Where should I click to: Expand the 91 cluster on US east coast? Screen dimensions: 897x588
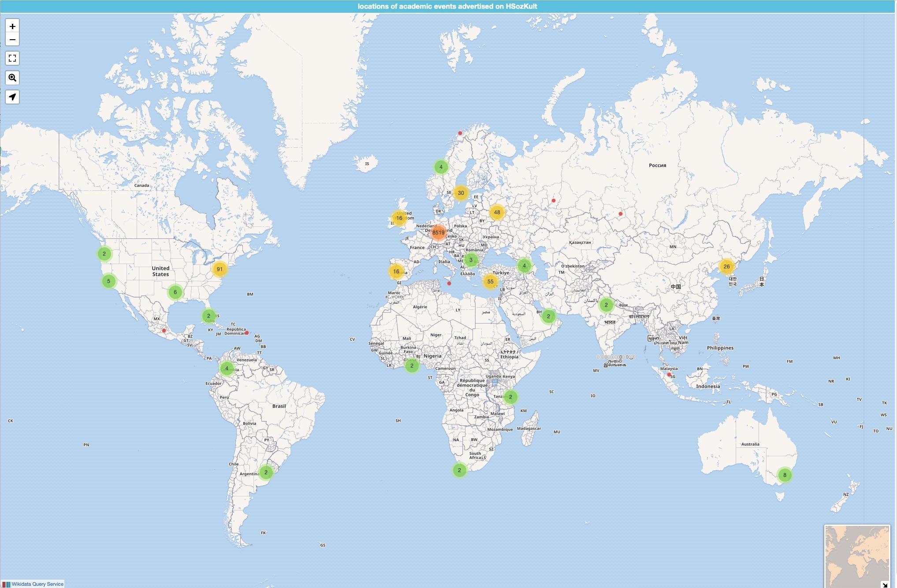(220, 269)
